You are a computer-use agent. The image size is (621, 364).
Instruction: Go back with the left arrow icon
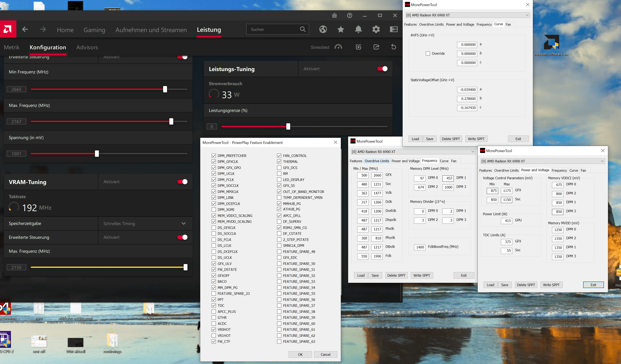pos(25,29)
